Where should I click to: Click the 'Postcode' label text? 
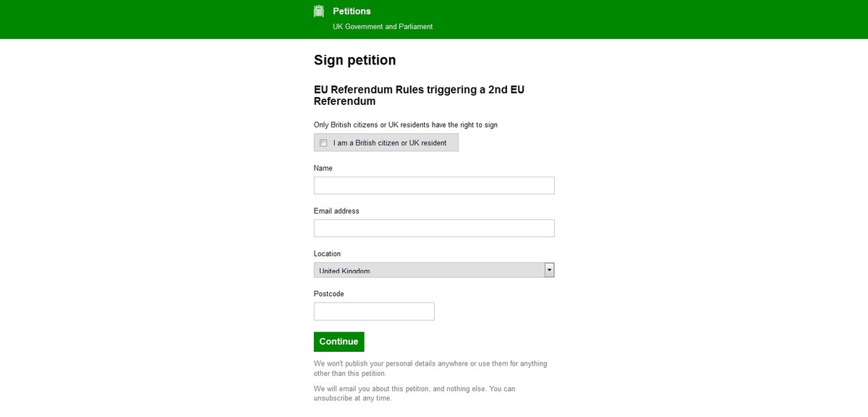[329, 294]
